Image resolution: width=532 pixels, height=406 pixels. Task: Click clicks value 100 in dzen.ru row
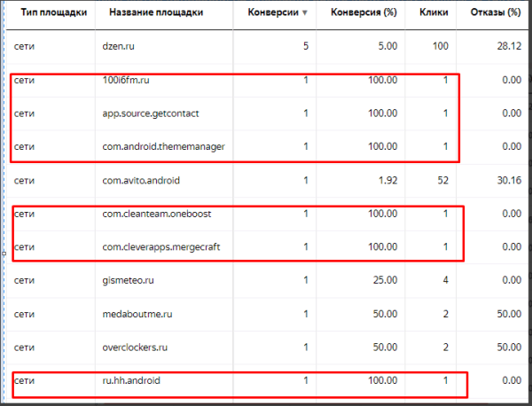pos(441,46)
